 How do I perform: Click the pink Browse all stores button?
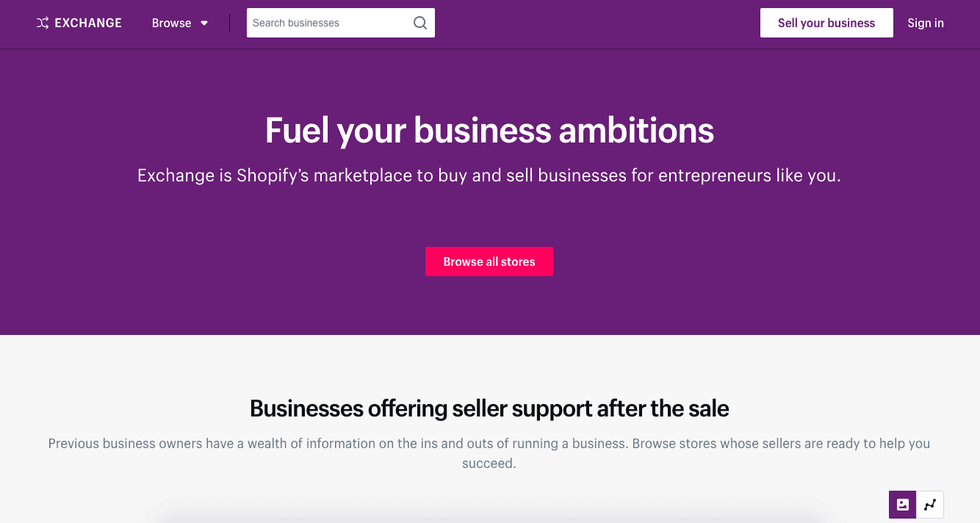click(489, 261)
